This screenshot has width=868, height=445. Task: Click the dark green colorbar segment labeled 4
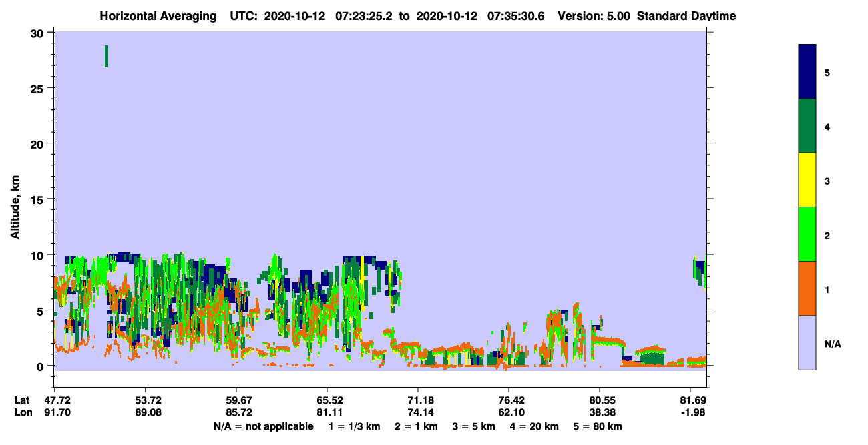[807, 126]
